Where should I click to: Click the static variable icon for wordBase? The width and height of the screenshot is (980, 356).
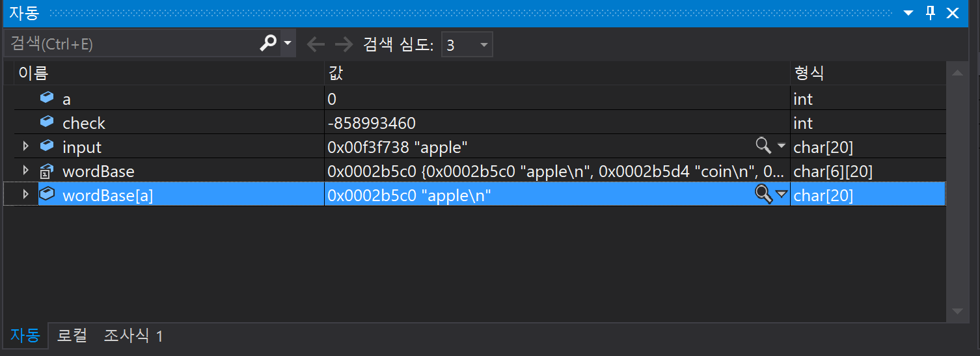coord(47,171)
